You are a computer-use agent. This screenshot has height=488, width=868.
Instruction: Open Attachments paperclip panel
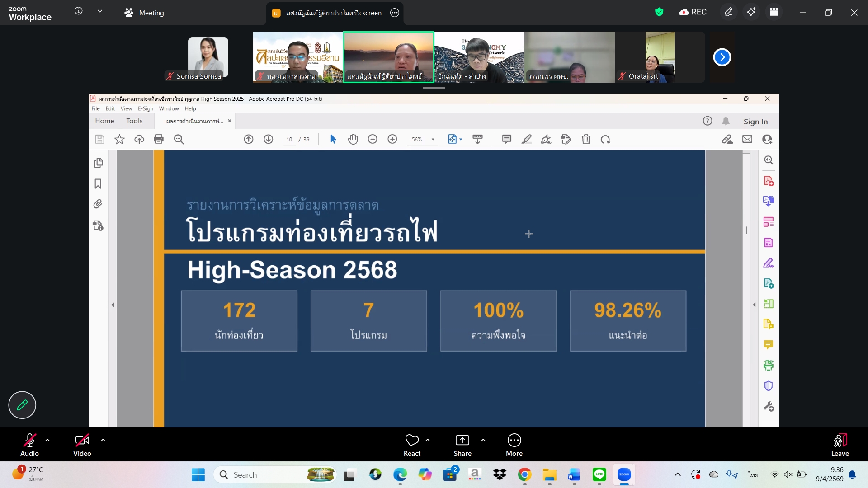pyautogui.click(x=98, y=204)
